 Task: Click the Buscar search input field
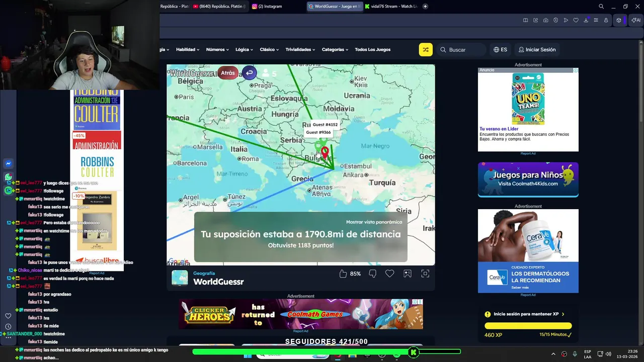coord(462,50)
